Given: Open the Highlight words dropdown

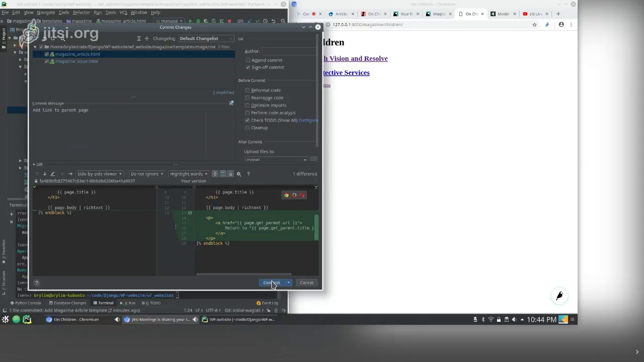Looking at the screenshot, I should pyautogui.click(x=188, y=174).
